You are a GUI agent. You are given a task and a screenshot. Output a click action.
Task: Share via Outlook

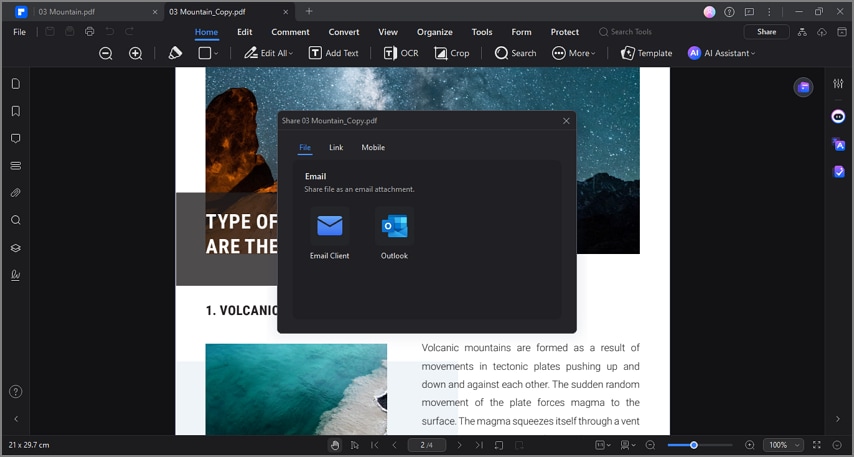tap(394, 234)
